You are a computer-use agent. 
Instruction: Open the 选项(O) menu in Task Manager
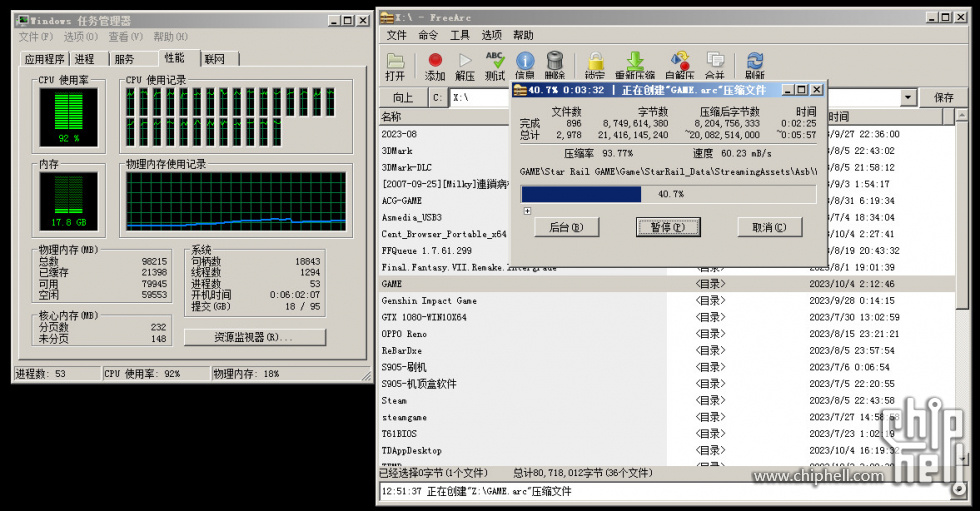(81, 37)
